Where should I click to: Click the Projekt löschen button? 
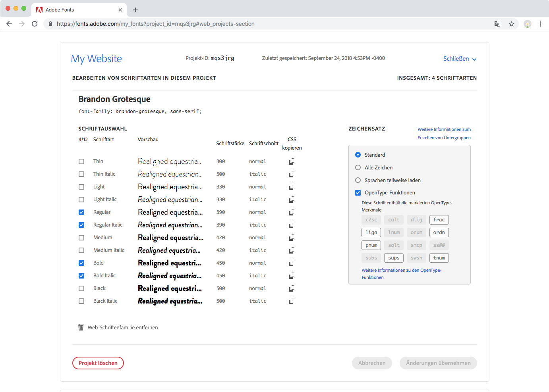click(x=98, y=363)
